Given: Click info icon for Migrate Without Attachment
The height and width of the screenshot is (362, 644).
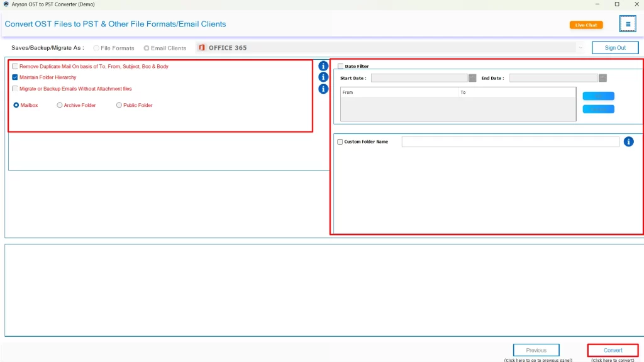Looking at the screenshot, I should [323, 89].
